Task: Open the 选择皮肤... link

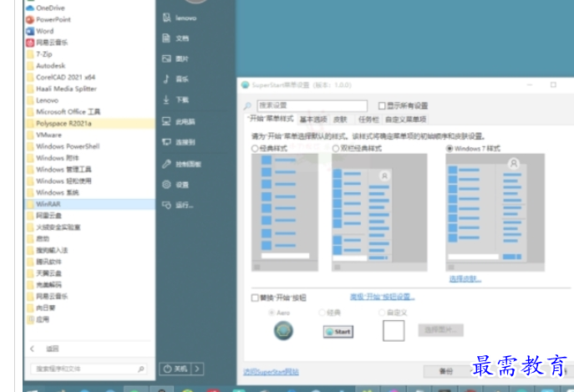Action: click(465, 279)
